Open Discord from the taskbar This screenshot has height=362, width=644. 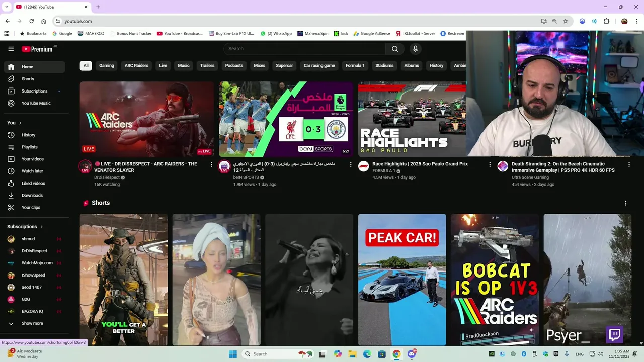coord(412,354)
